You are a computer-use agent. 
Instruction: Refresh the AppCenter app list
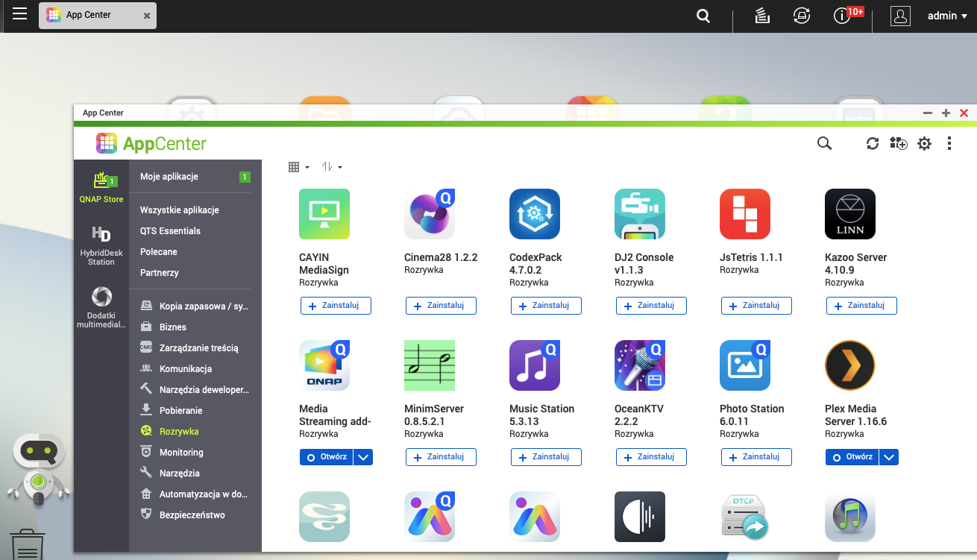(x=873, y=143)
